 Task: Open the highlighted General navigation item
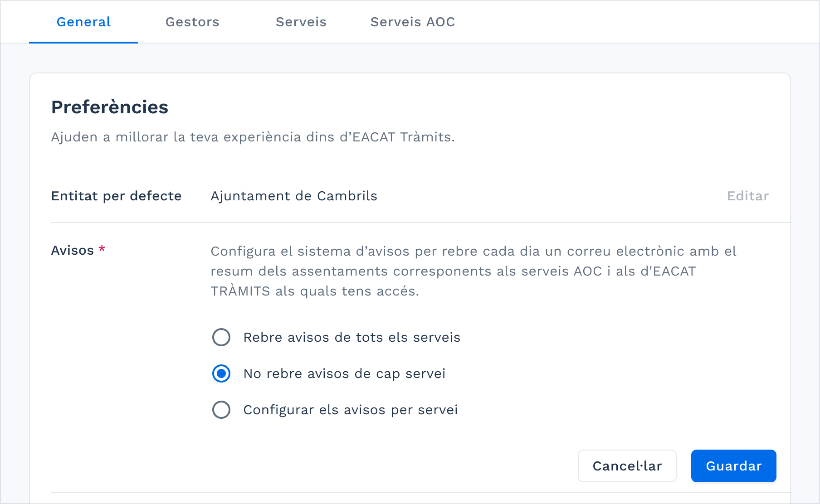(83, 22)
